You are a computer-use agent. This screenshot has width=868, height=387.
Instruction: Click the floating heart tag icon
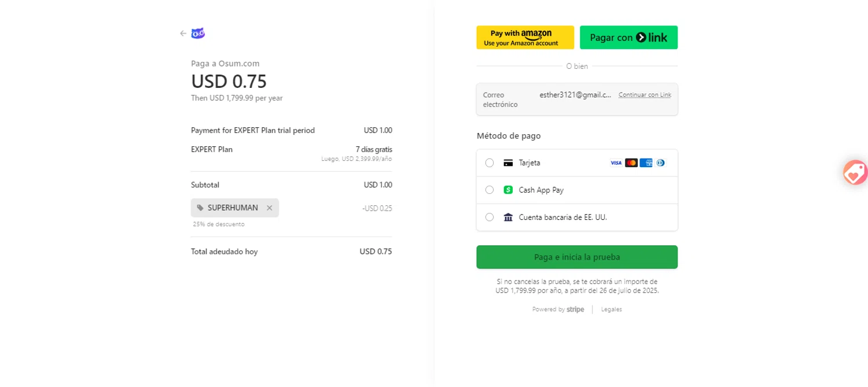(855, 172)
